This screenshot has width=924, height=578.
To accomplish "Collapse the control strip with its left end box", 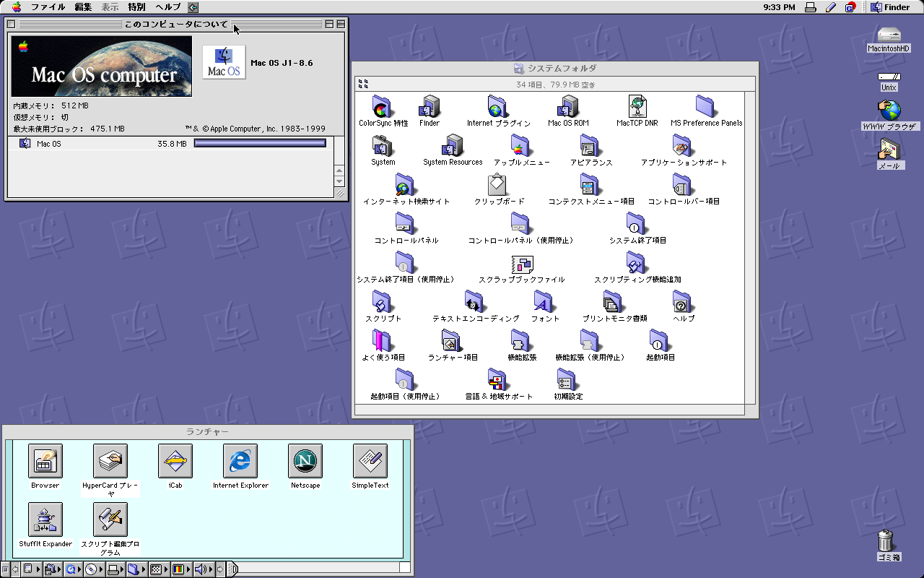I will coord(5,569).
